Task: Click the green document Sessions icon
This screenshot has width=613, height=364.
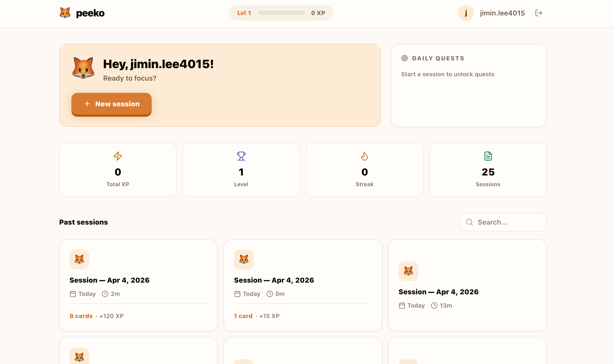Action: [488, 156]
